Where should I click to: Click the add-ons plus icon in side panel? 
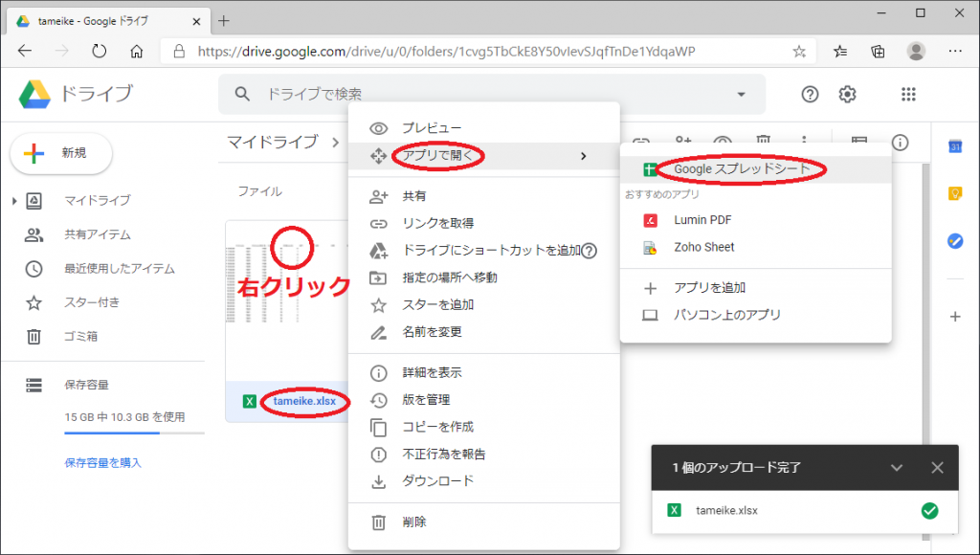pos(954,317)
